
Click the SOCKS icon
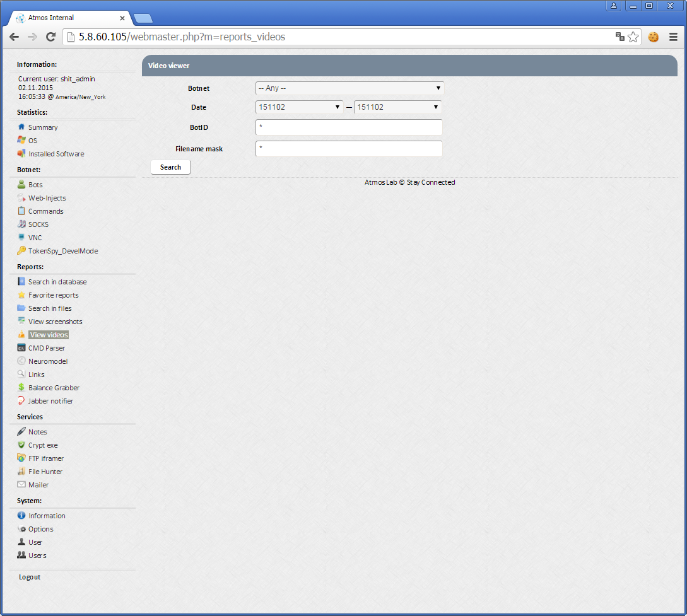21,224
